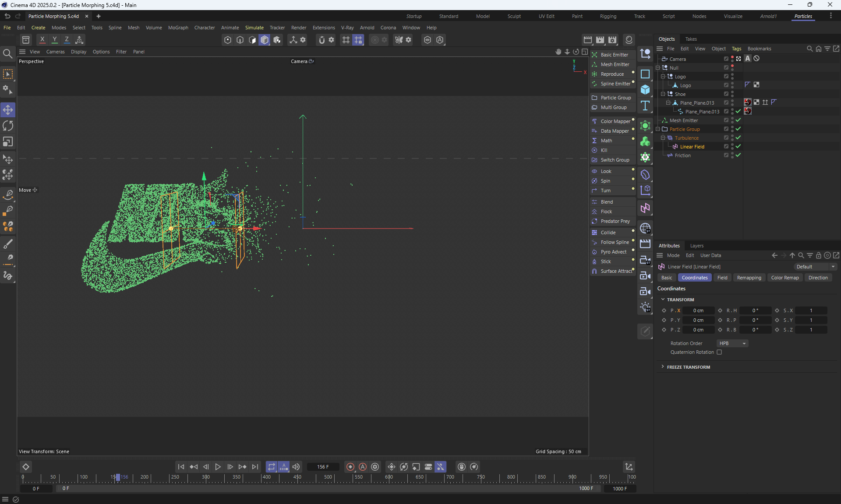Image resolution: width=841 pixels, height=504 pixels.
Task: Click the Paint brush tool icon
Action: tap(8, 244)
